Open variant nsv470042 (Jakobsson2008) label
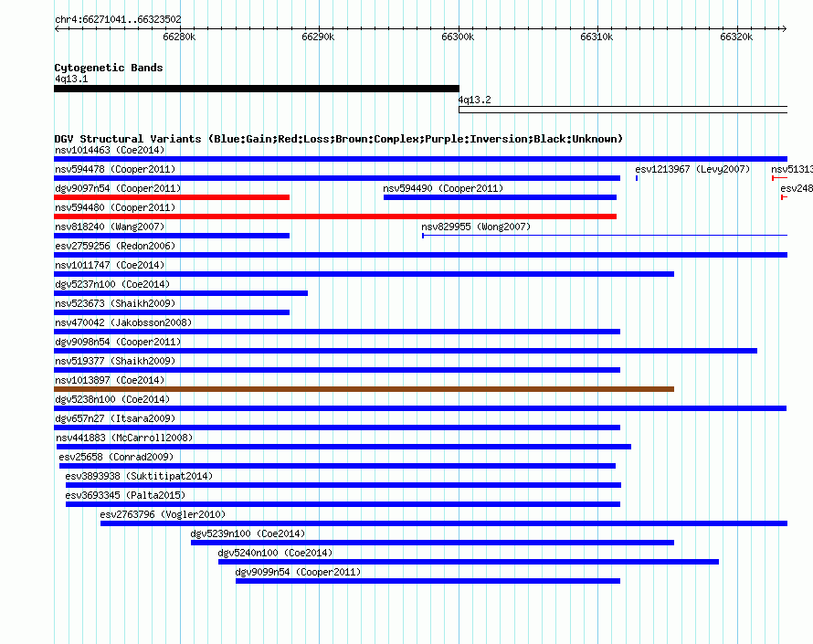Image resolution: width=813 pixels, height=644 pixels. [x=123, y=322]
